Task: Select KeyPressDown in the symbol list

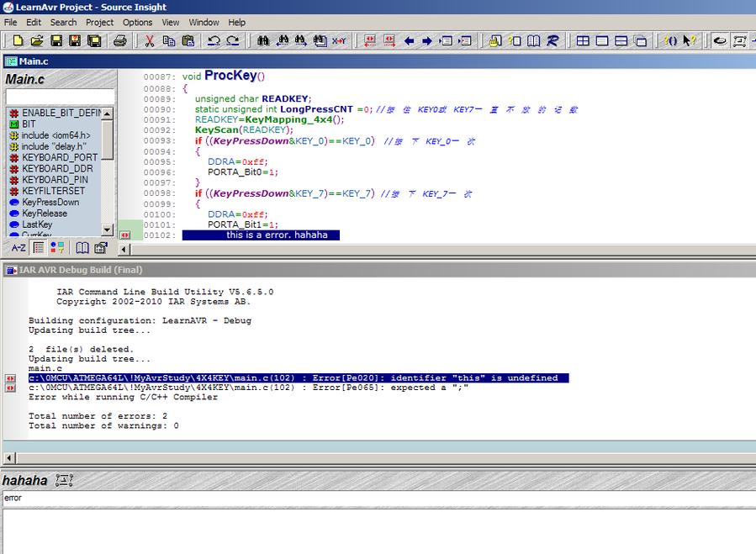Action: coord(50,203)
